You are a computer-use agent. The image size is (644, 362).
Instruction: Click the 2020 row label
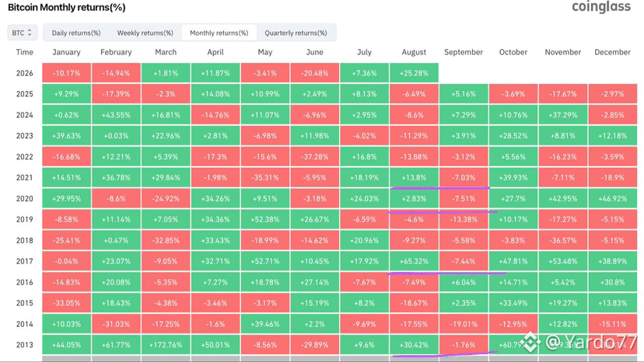pos(25,199)
